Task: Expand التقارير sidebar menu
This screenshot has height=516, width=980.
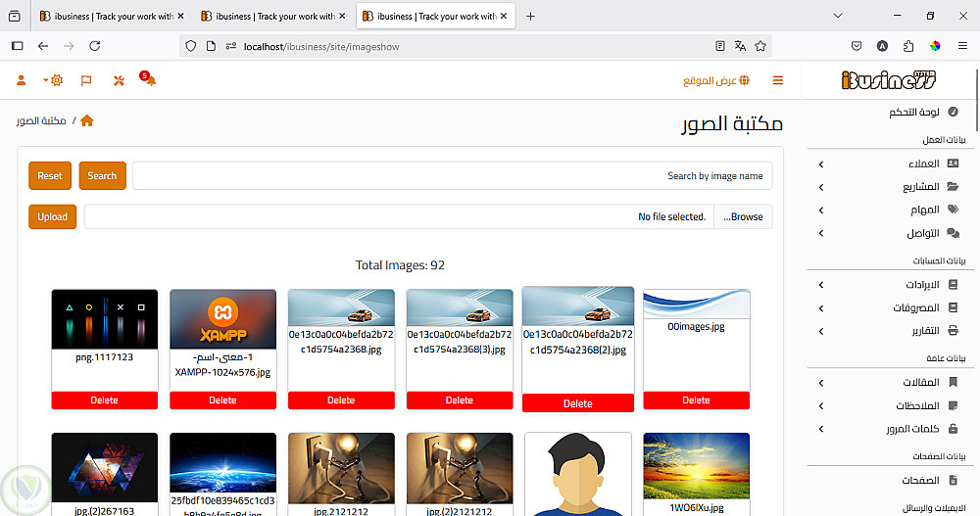Action: 890,331
